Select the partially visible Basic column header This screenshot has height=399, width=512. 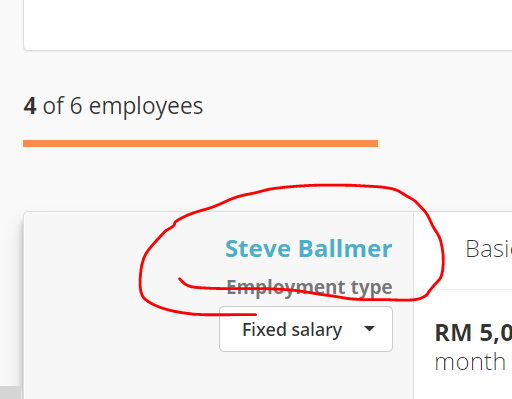point(489,249)
